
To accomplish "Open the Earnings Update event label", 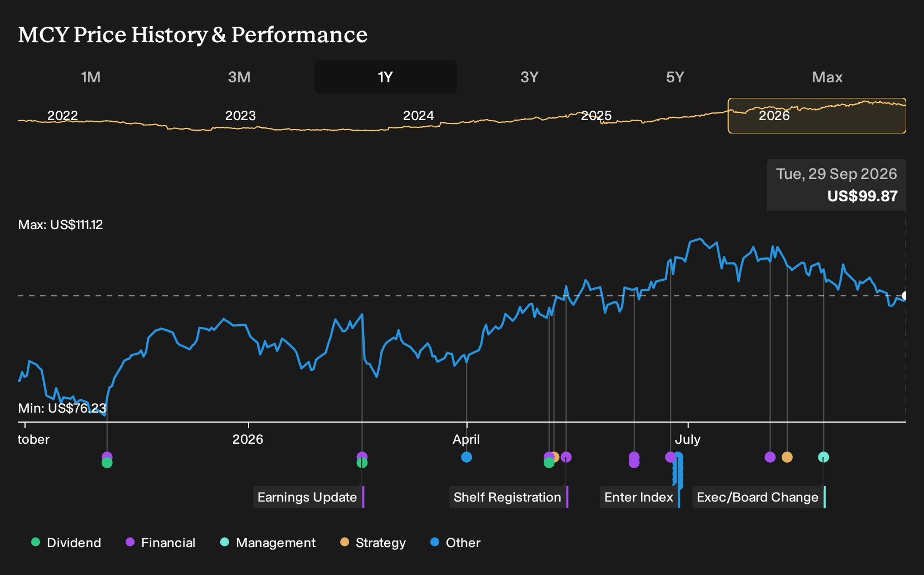I will (309, 497).
